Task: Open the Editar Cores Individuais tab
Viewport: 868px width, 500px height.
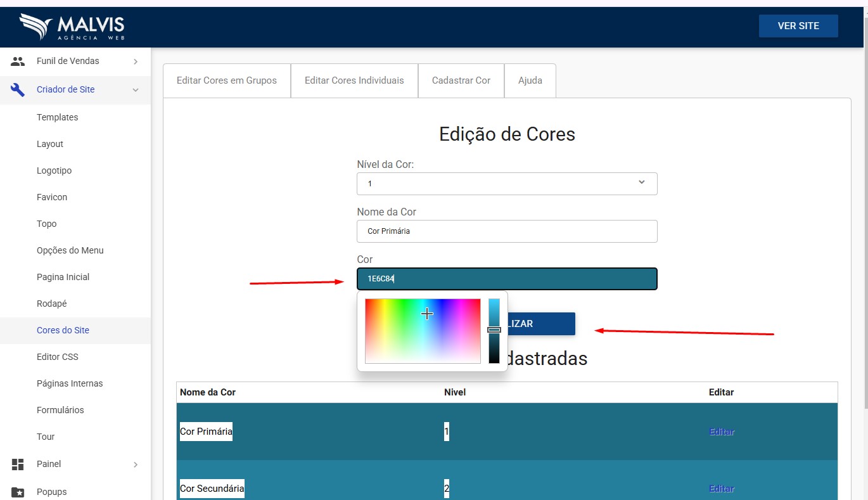Action: point(354,80)
